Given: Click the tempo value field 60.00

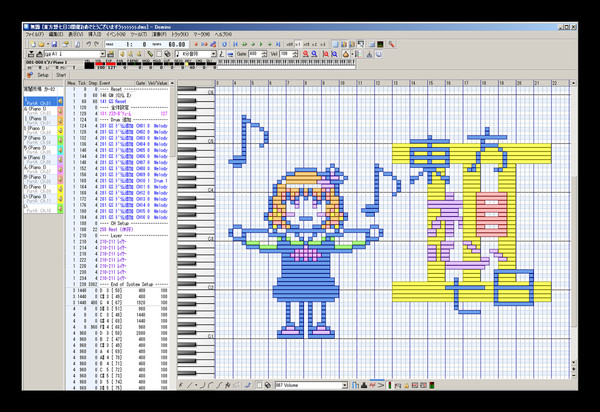Looking at the screenshot, I should point(177,44).
